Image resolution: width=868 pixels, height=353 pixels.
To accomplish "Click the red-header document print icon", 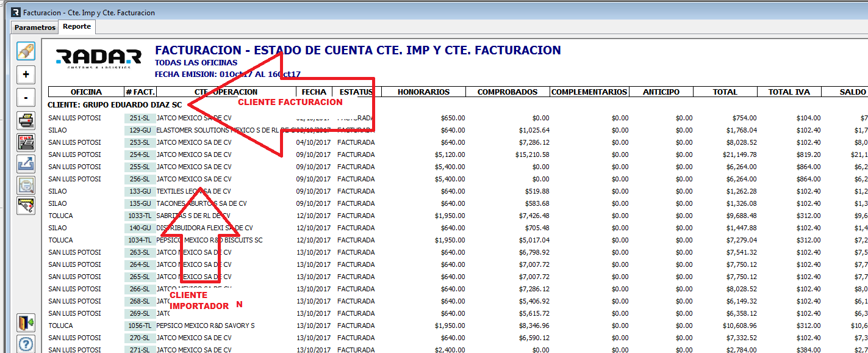I will pyautogui.click(x=26, y=142).
